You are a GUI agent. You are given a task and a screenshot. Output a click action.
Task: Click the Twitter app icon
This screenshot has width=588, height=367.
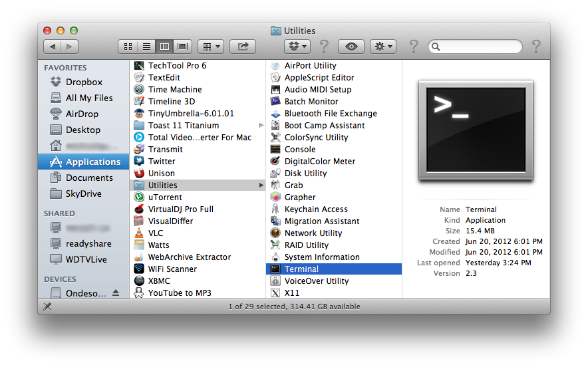click(x=138, y=162)
